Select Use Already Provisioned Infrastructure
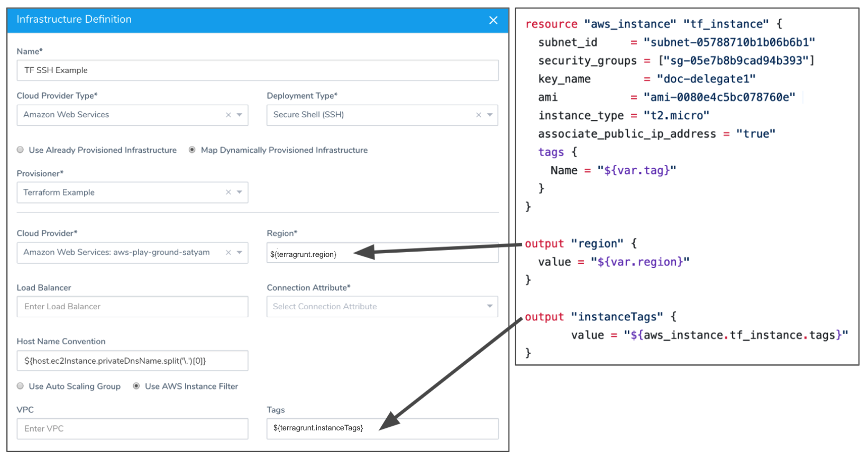This screenshot has height=460, width=868. click(x=21, y=150)
